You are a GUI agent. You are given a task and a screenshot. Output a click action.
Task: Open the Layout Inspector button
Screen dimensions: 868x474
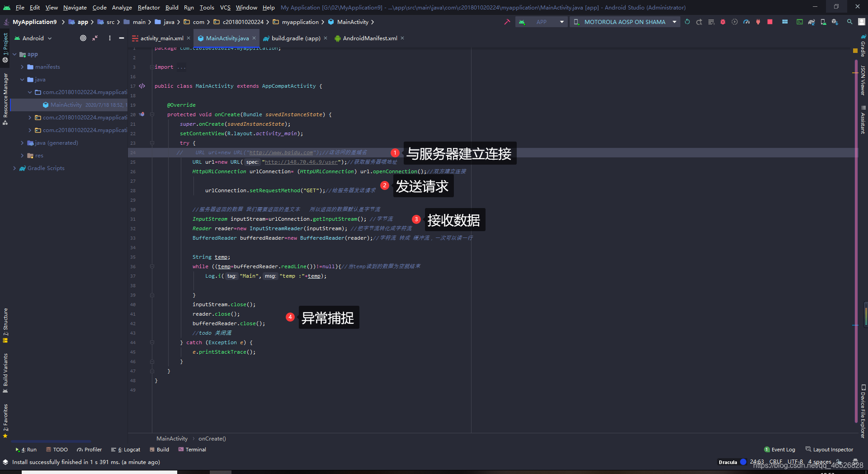829,450
